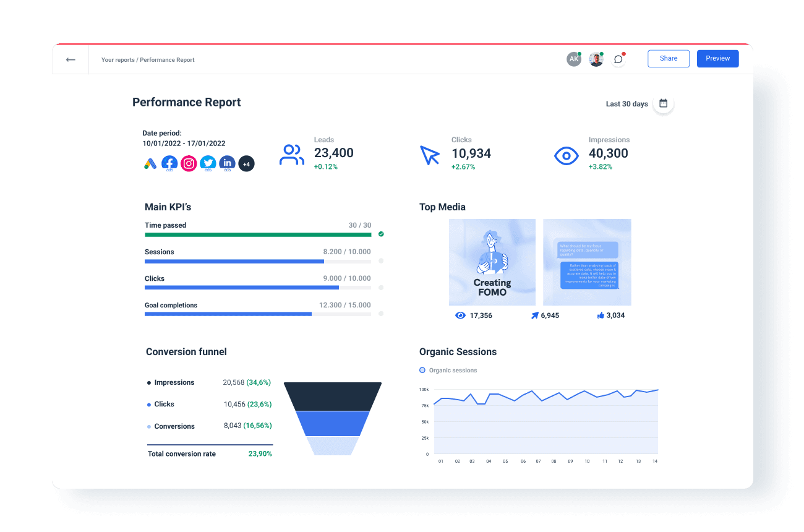Click the Leads people icon
The height and width of the screenshot is (532, 804).
tap(291, 155)
